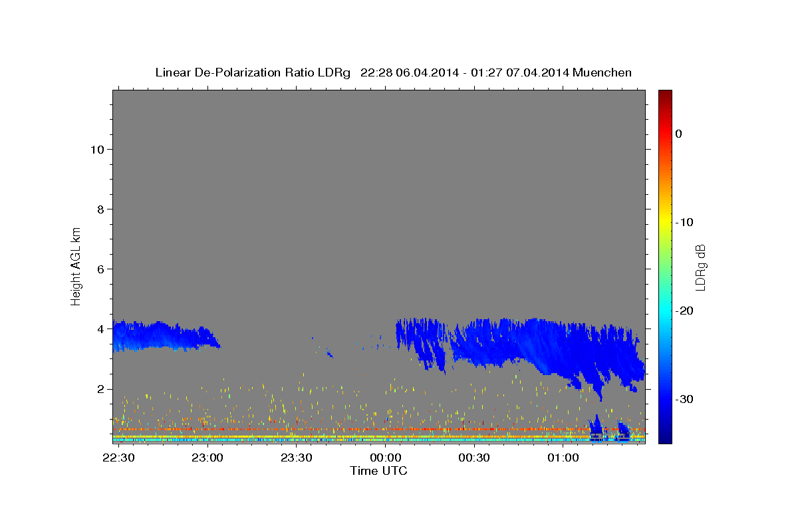The width and height of the screenshot is (798, 532).
Task: Click the height tick label 8
Action: (x=100, y=209)
